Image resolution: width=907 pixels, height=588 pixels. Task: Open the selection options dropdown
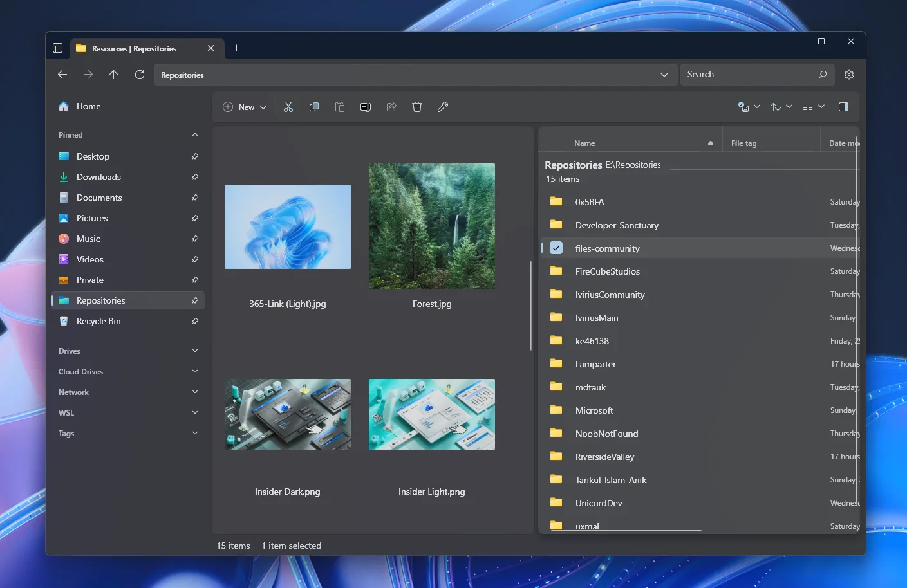(x=749, y=107)
